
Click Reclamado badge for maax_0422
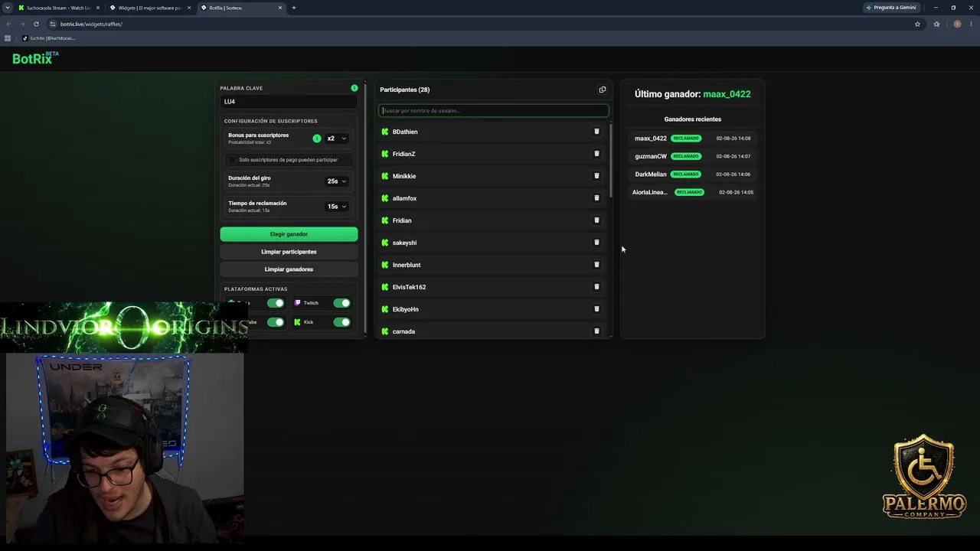(x=686, y=139)
